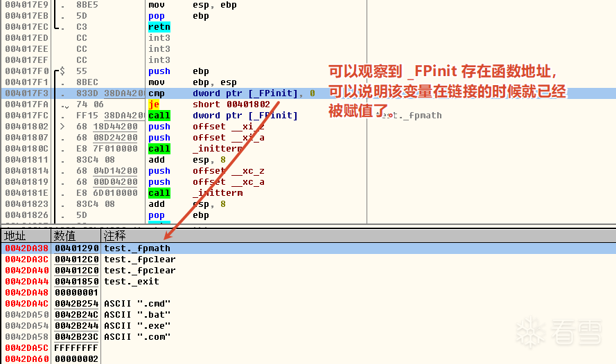Click the value 00401850 in the dump pane
616x364 pixels.
(x=76, y=281)
